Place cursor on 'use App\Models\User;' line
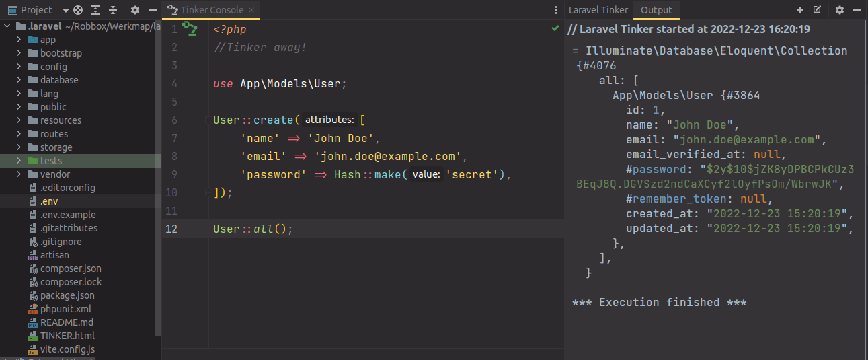Image resolution: width=868 pixels, height=360 pixels. coord(280,84)
